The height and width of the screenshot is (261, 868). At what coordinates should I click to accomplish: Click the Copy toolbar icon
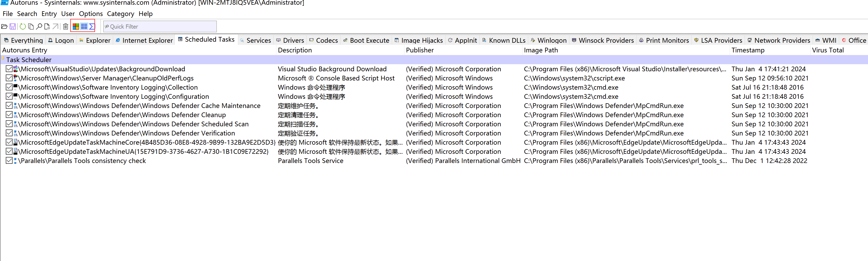[x=31, y=26]
